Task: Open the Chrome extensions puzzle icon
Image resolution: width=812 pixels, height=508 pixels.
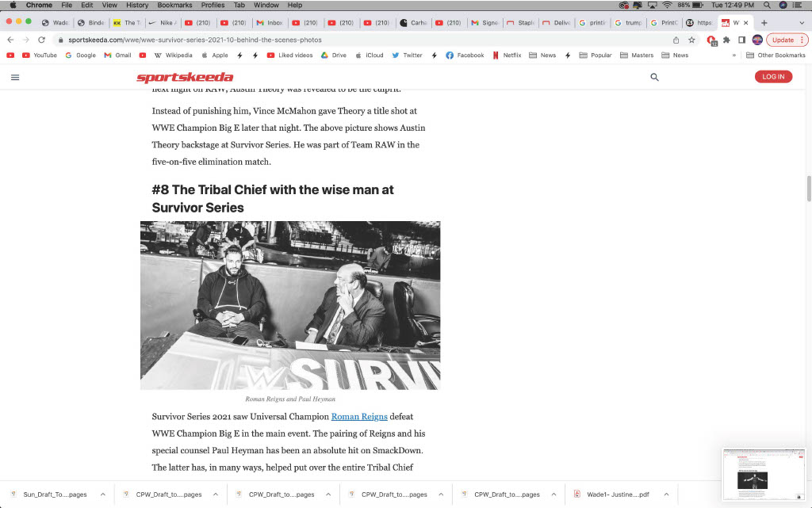Action: coord(726,40)
